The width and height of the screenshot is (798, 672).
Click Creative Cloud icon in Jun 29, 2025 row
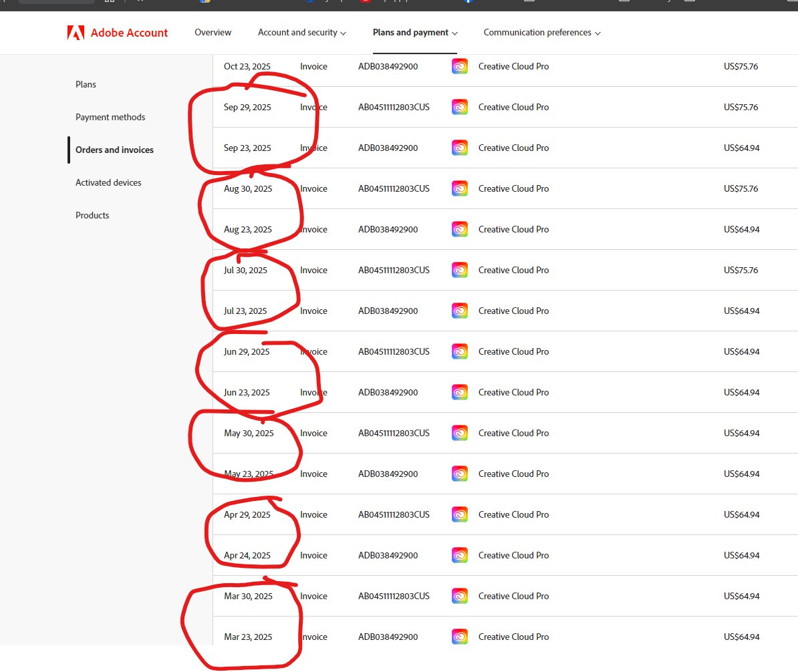pos(460,351)
